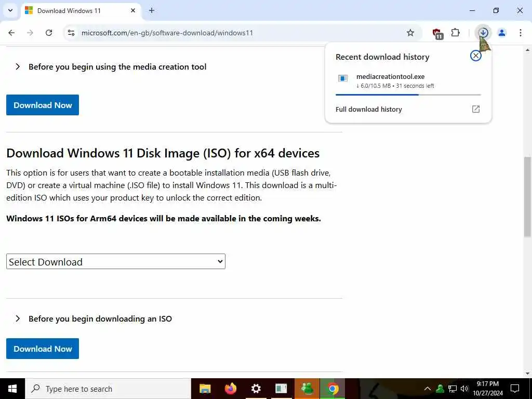Open Settings gear in the taskbar
The width and height of the screenshot is (532, 399).
(256, 389)
